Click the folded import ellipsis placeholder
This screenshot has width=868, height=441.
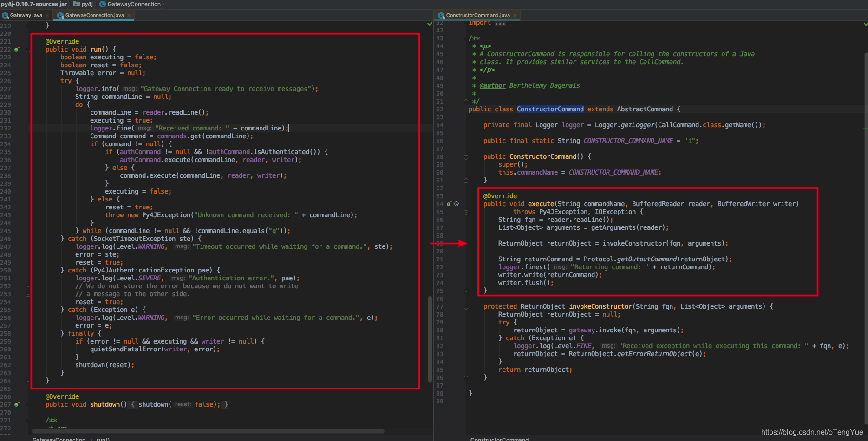click(500, 23)
